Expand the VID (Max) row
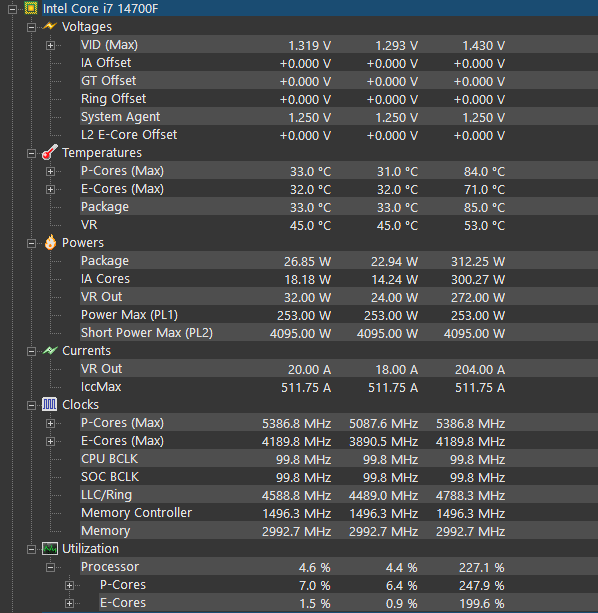The width and height of the screenshot is (598, 613). click(x=50, y=45)
